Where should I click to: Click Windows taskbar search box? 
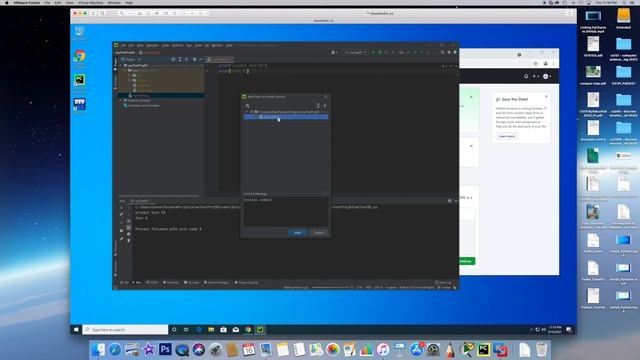point(125,329)
